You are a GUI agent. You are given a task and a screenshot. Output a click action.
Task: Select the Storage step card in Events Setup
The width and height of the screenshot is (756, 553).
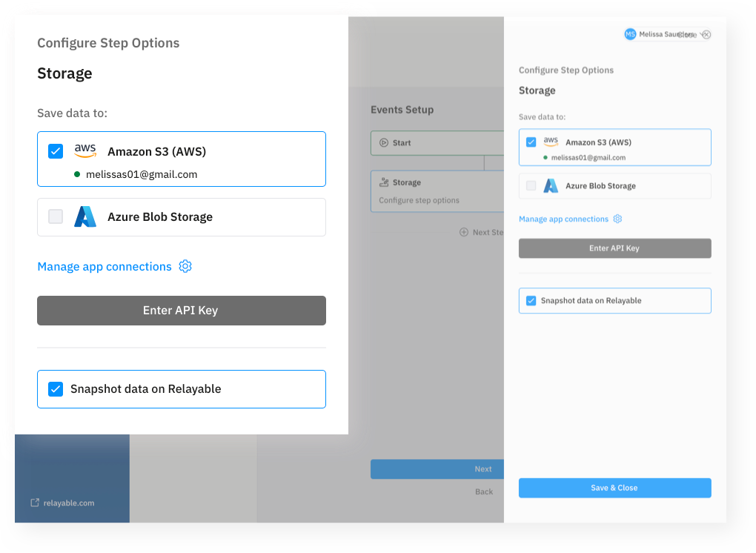pos(437,191)
